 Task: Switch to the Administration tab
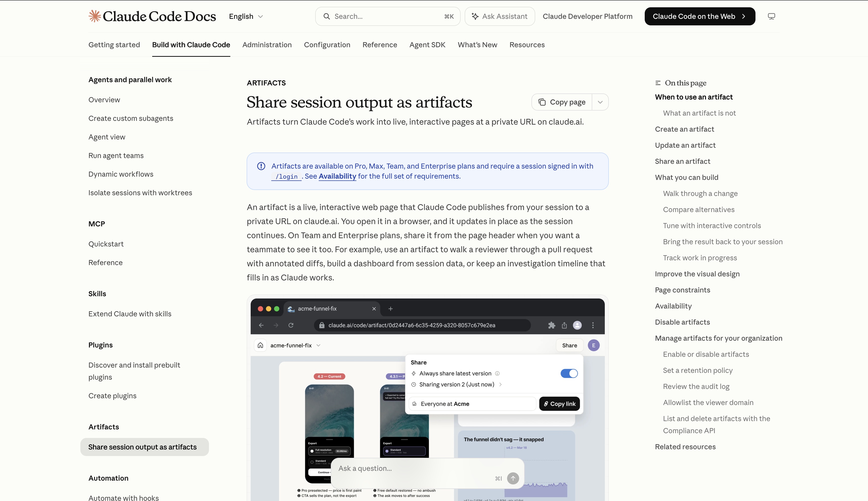[x=267, y=45]
